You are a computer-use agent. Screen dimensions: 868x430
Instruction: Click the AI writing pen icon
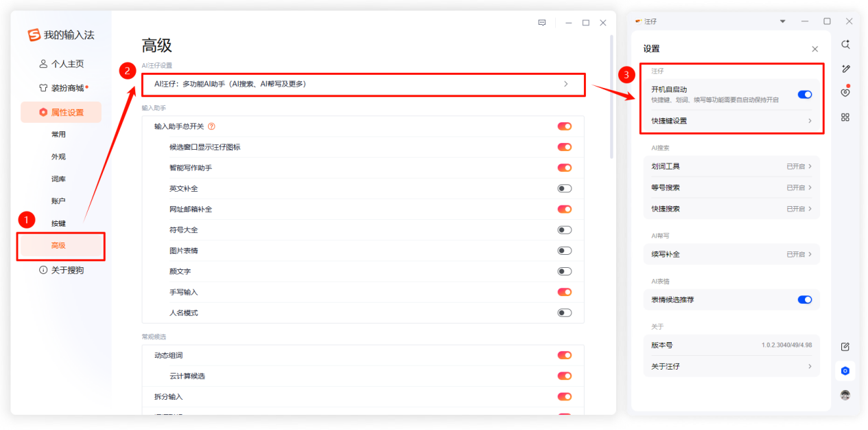click(845, 69)
